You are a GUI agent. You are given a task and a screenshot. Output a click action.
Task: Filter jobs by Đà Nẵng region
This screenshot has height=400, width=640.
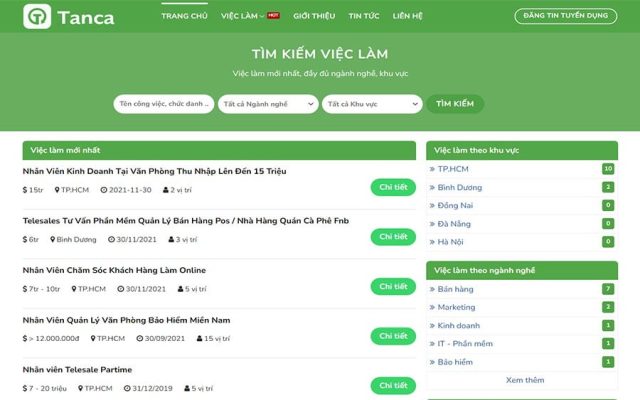pos(454,224)
